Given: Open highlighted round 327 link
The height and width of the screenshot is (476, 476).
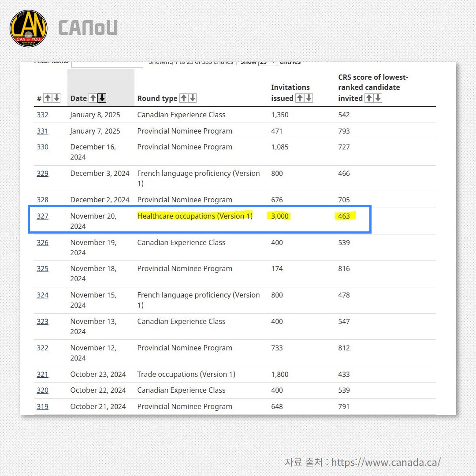Looking at the screenshot, I should click(42, 216).
